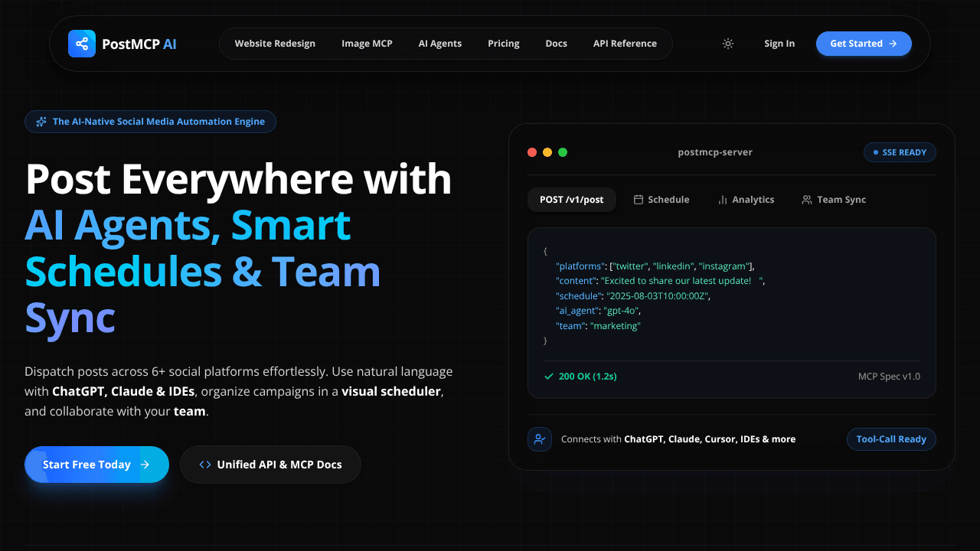Toggle the sun theme switch icon
Viewport: 980px width, 551px height.
pos(728,44)
